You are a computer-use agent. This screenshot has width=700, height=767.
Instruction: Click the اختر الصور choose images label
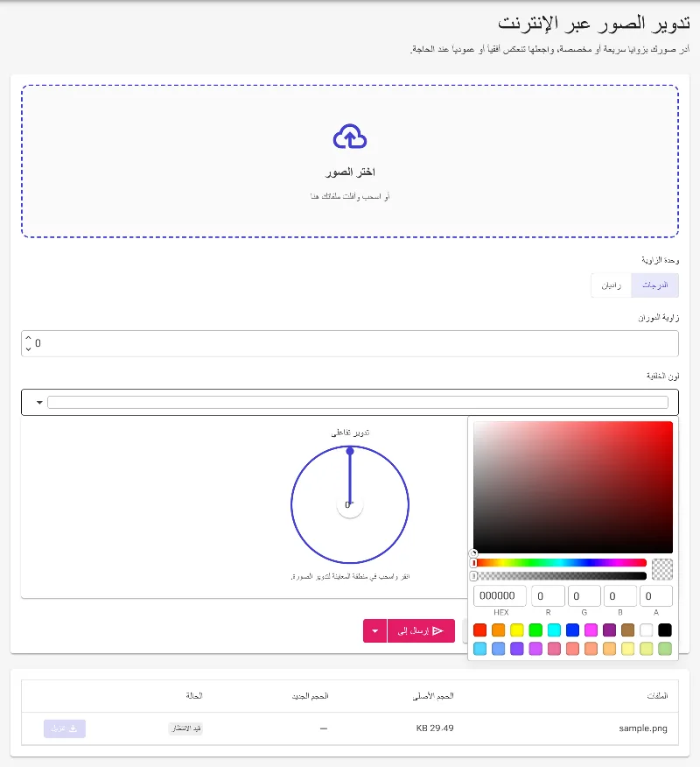(350, 172)
